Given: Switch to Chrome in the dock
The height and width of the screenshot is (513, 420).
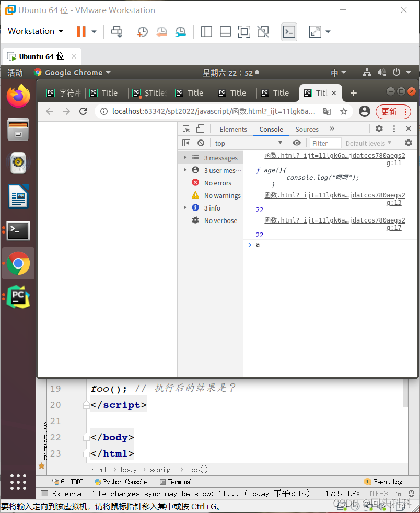Looking at the screenshot, I should pos(18,263).
